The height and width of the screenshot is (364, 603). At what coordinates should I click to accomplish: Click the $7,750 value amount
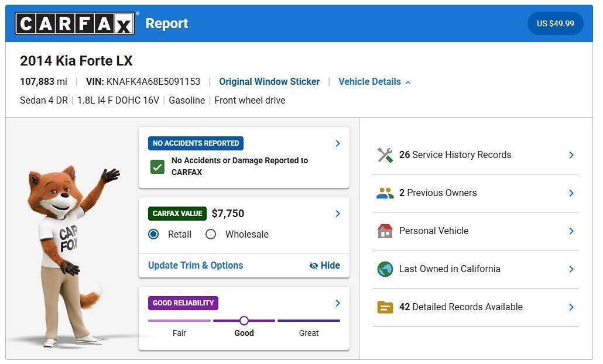tap(228, 214)
